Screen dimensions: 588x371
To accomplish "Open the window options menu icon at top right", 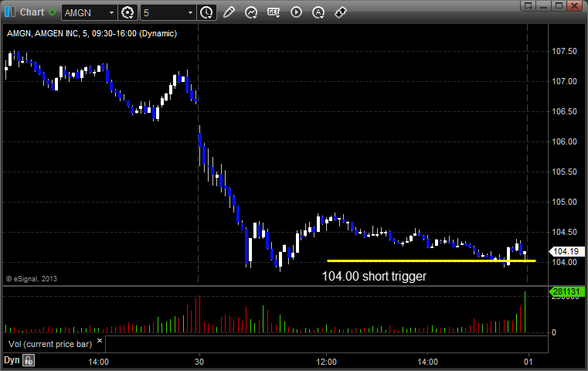I will pos(529,5).
